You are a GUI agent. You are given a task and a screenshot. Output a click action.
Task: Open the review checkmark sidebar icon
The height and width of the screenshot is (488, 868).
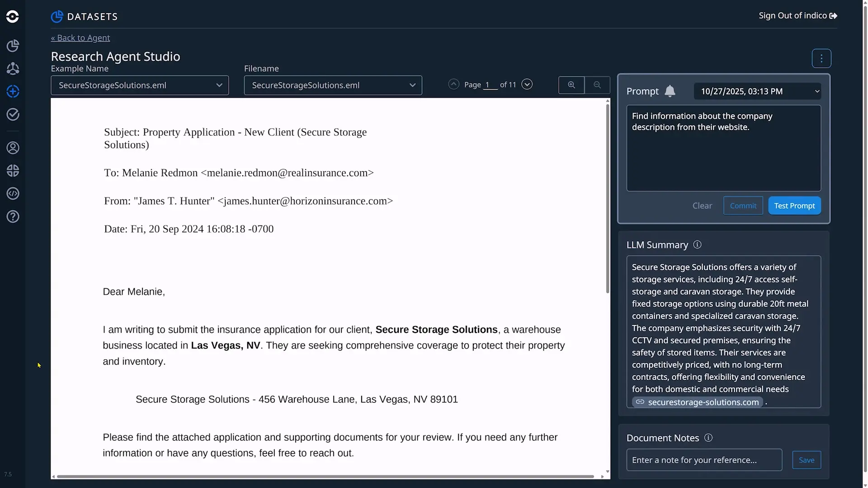click(x=13, y=114)
